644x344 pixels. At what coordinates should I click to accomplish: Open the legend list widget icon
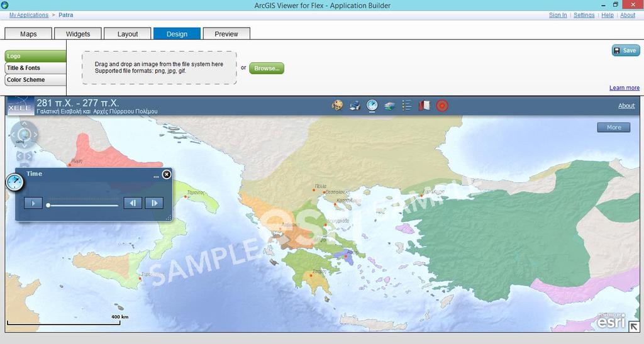click(407, 106)
